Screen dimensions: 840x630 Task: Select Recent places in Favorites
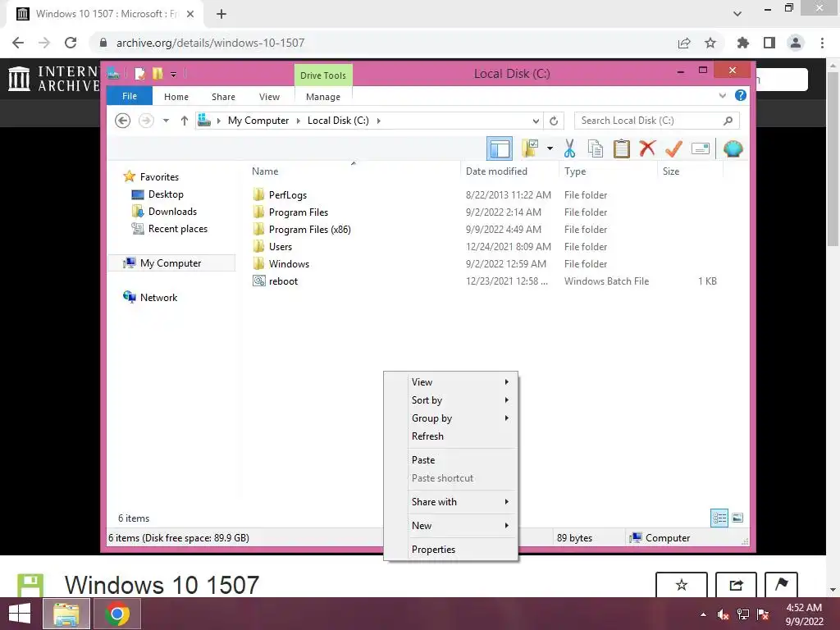click(x=177, y=229)
